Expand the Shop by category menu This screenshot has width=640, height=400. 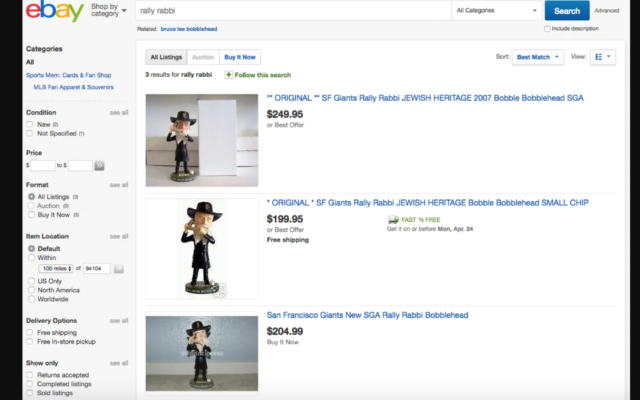(108, 12)
